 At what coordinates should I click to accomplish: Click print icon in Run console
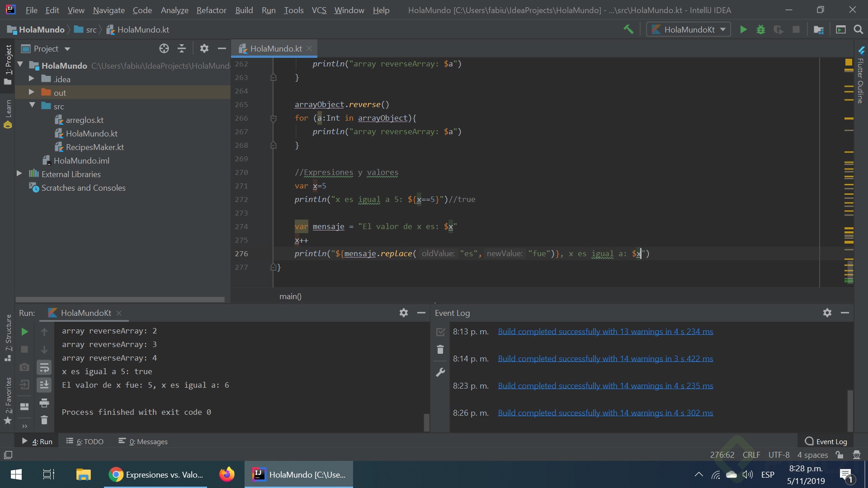[44, 403]
